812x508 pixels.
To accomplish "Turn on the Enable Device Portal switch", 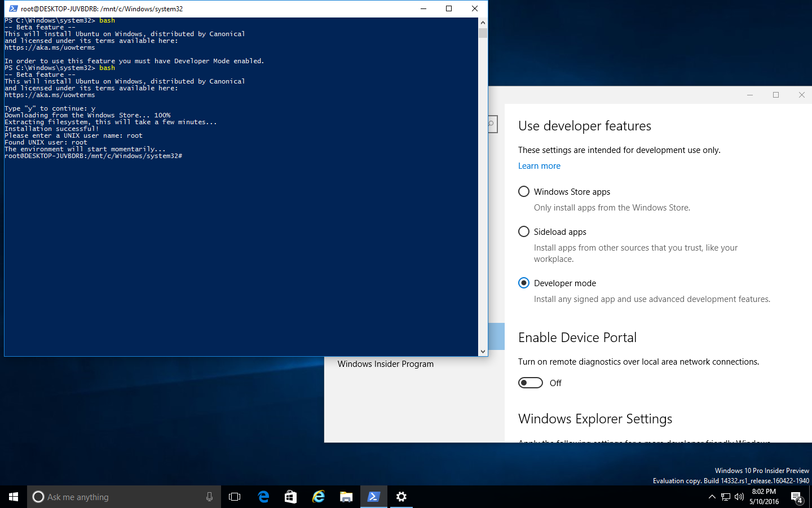I will point(530,383).
